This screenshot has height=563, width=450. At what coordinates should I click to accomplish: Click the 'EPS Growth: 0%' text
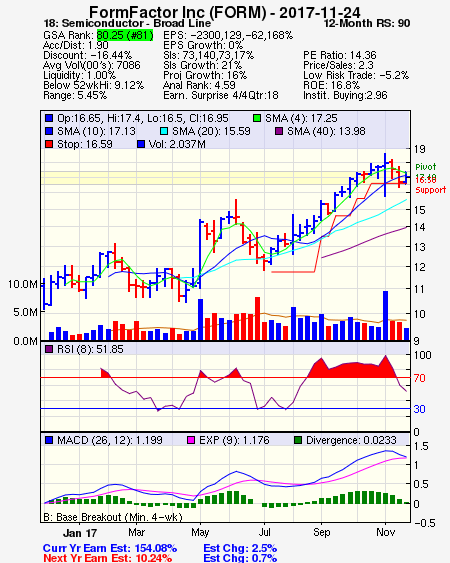tap(203, 45)
